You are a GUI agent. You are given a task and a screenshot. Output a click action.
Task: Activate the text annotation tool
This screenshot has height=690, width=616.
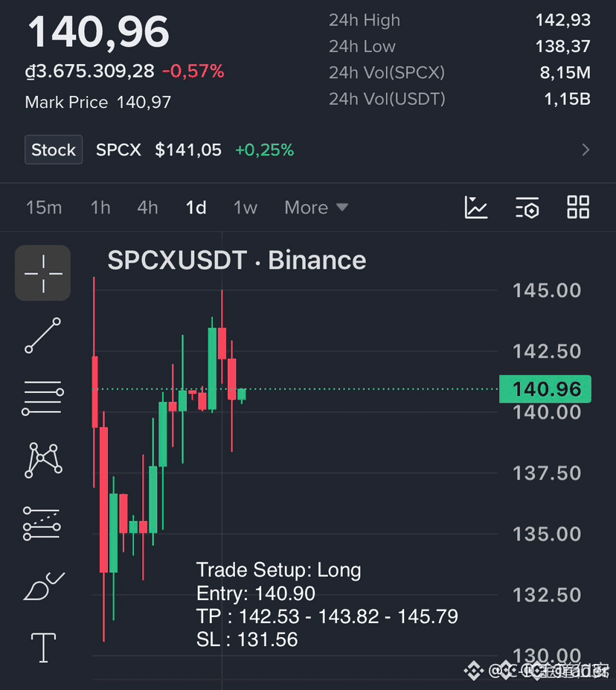[43, 648]
